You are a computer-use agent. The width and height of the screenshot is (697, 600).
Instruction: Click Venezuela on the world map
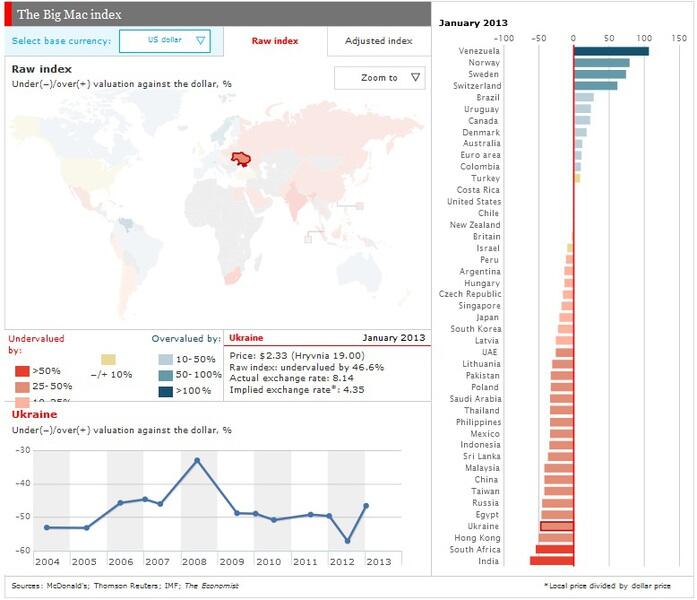(x=126, y=224)
